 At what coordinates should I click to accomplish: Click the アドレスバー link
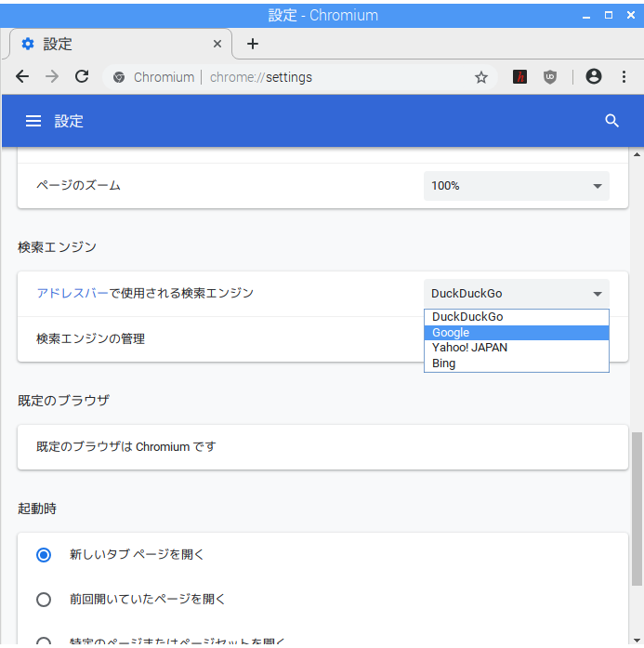click(65, 293)
